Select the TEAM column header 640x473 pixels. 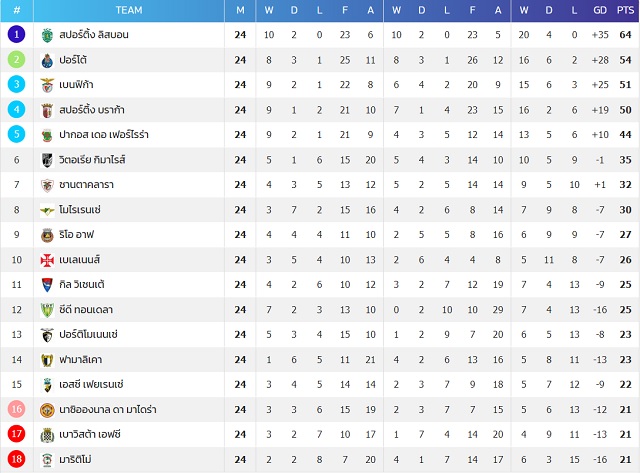pos(129,10)
